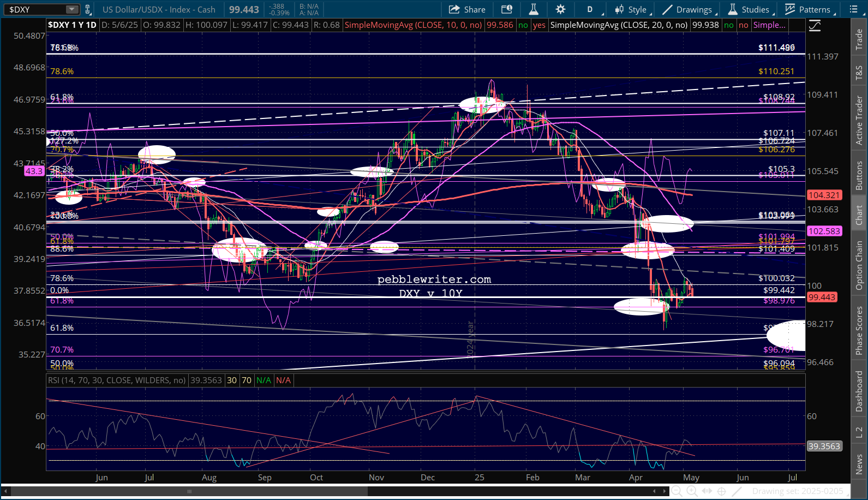Toggle the Chart sidebar panel
This screenshot has height=500, width=868.
point(859,215)
